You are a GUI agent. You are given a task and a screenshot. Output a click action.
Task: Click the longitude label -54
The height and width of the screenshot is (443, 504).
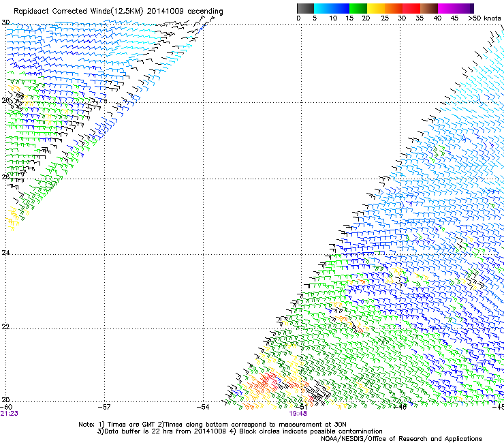pos(203,407)
